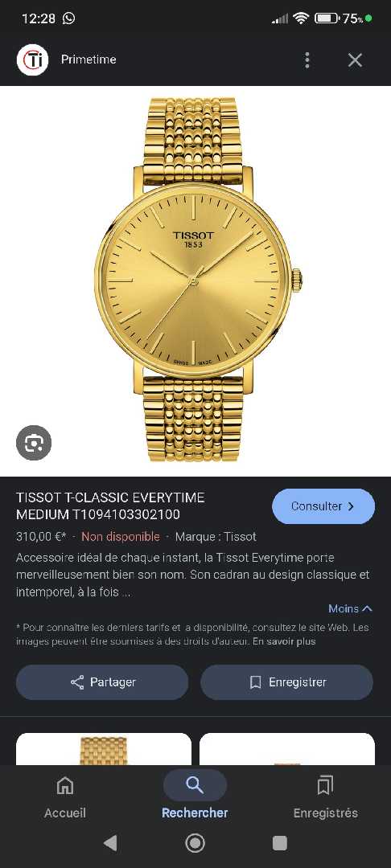
Task: Tap the bookmark icon in Enregistrer
Action: (255, 682)
